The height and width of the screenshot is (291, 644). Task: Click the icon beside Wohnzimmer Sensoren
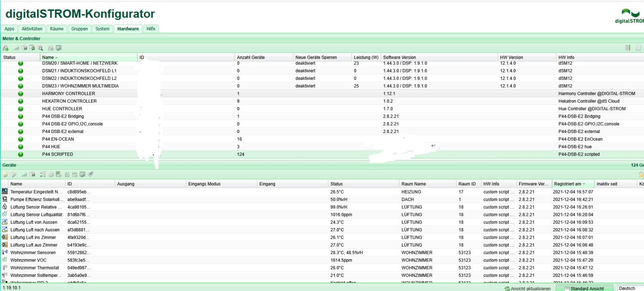[5, 252]
